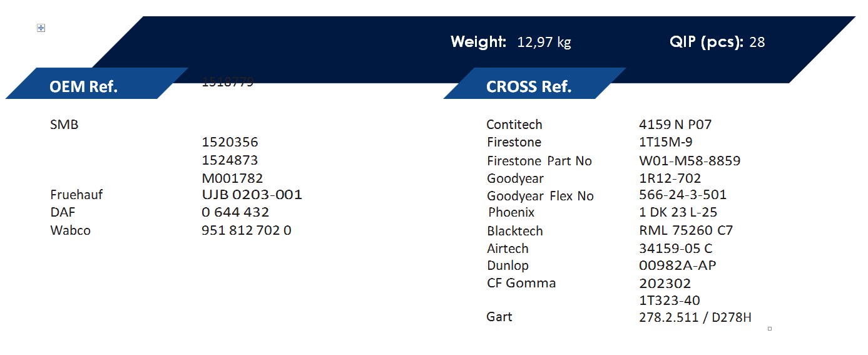Select DAF number 0 644 432
The width and height of the screenshot is (868, 355).
tap(235, 212)
